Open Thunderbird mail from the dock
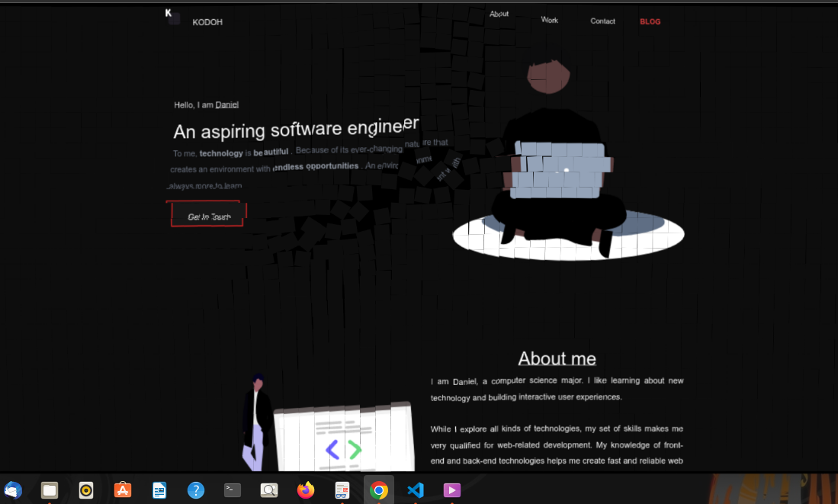This screenshot has height=504, width=838. point(13,490)
